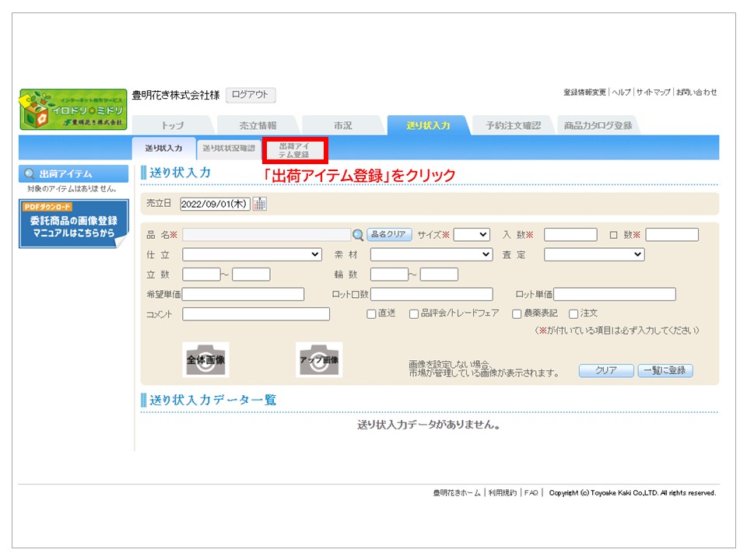The width and height of the screenshot is (747, 560).
Task: Click the アップ画像 camera upload icon
Action: tap(318, 360)
